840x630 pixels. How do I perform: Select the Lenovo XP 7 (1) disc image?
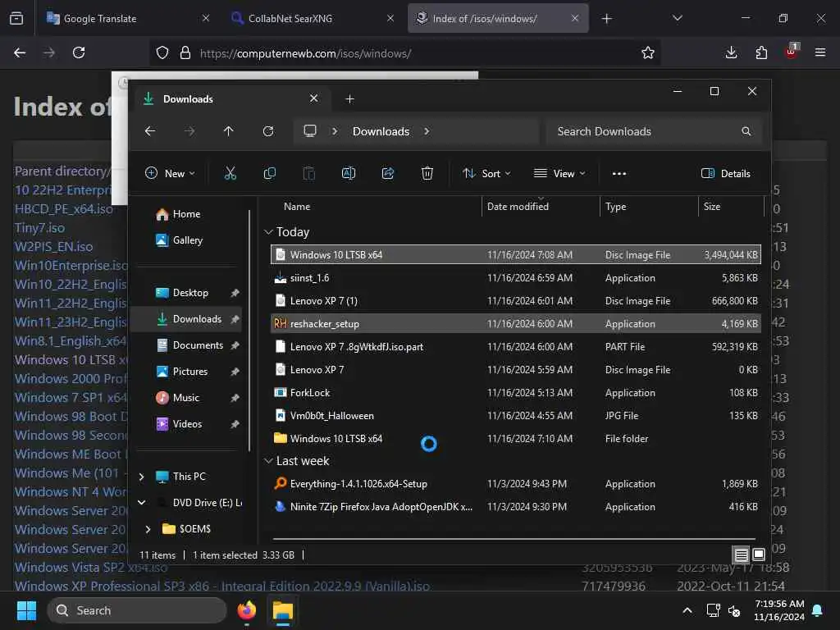516,301
